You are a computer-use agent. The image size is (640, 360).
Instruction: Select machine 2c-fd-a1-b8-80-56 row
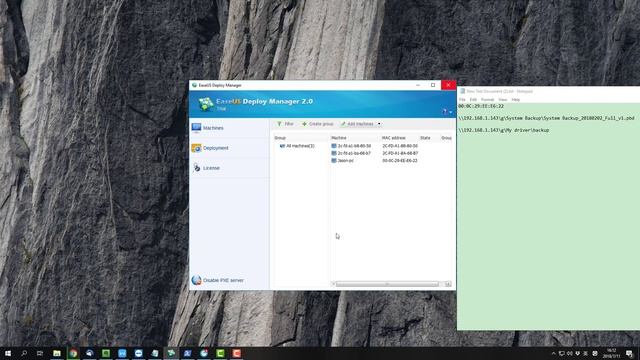(351, 146)
